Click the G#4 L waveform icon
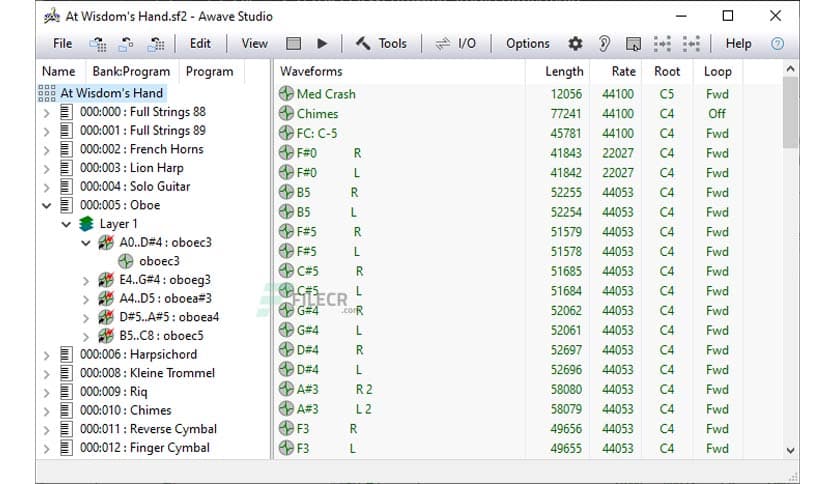 [x=286, y=330]
